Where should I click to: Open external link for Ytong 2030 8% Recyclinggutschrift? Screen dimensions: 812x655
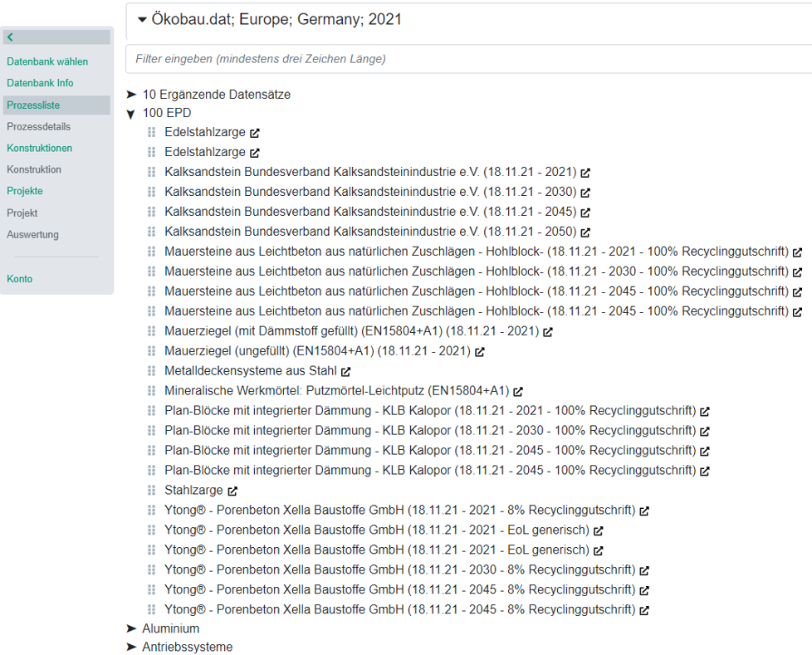click(644, 570)
